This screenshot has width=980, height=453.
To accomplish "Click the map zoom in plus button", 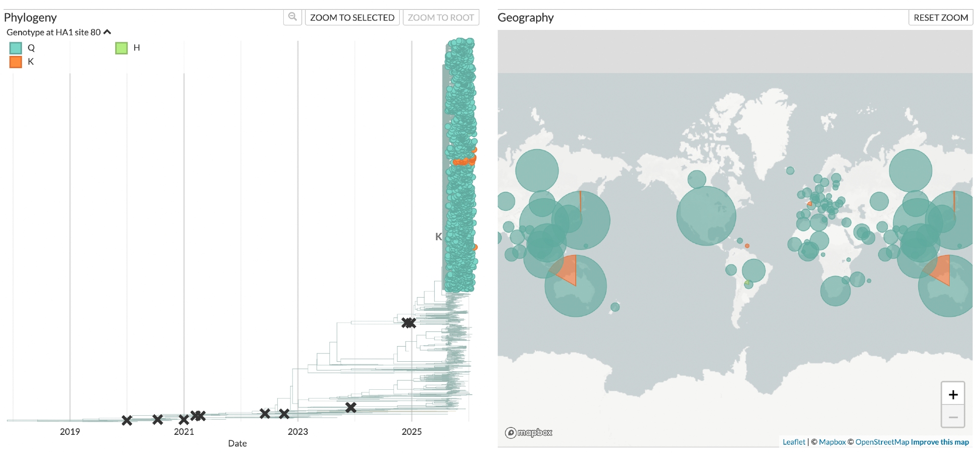I will pos(953,395).
